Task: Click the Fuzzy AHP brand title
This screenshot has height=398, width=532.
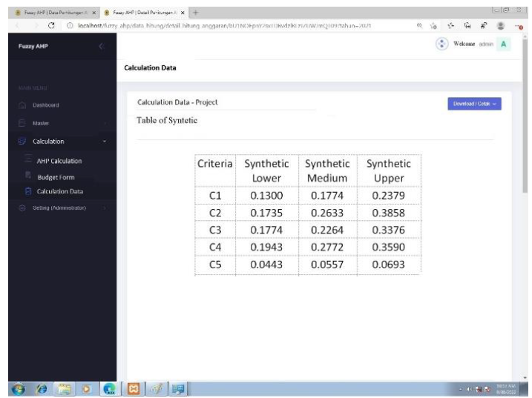Action: 33,46
